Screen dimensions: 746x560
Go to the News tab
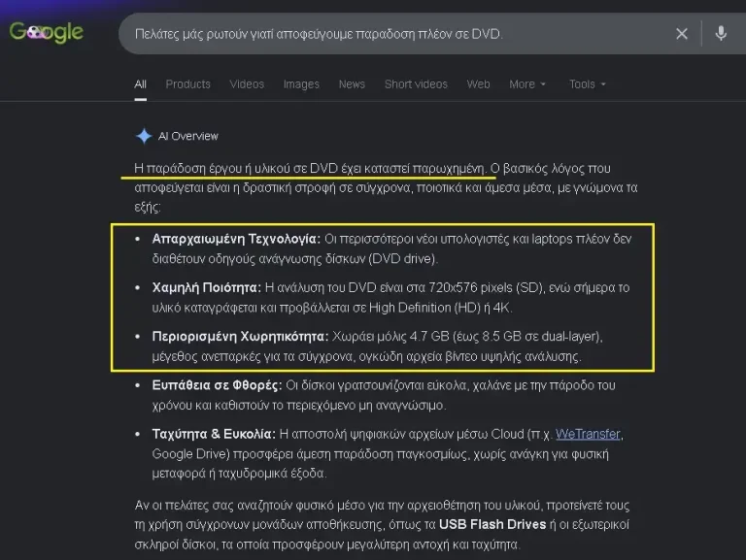[x=352, y=84]
